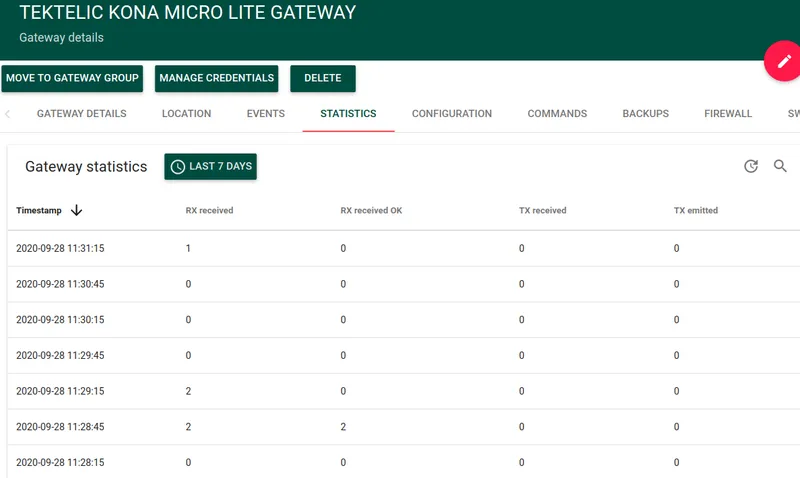The width and height of the screenshot is (800, 478).
Task: Open the Configuration tab
Action: pos(452,114)
